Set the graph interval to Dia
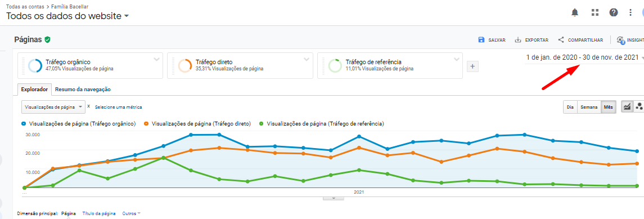Viewport: 644px width, 219px height. (x=570, y=107)
